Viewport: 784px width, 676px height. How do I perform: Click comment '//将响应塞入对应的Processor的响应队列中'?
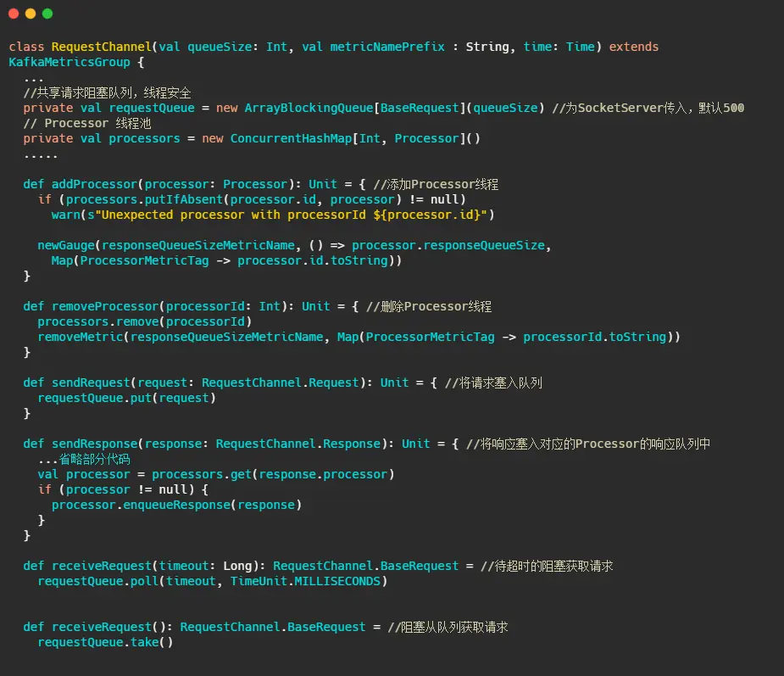pos(588,444)
